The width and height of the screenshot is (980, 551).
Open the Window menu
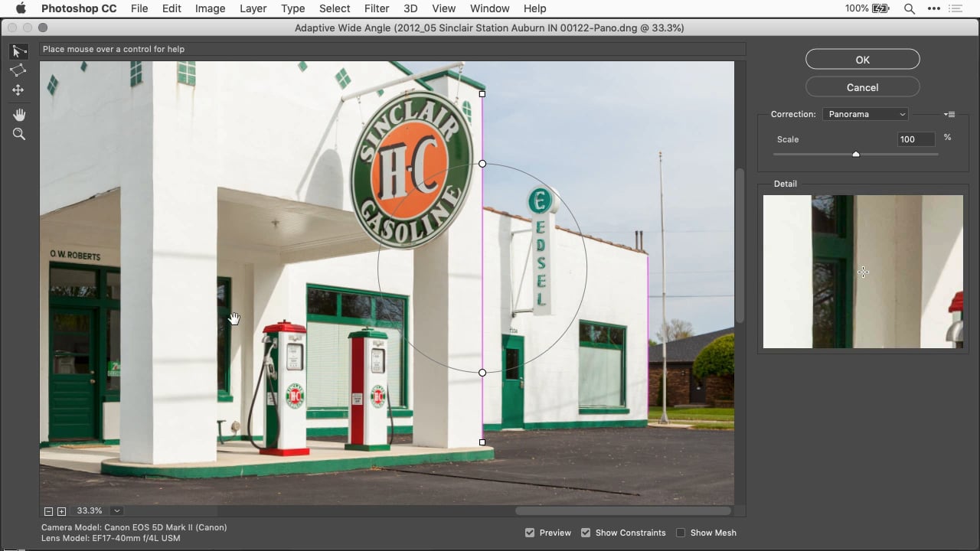click(x=489, y=8)
